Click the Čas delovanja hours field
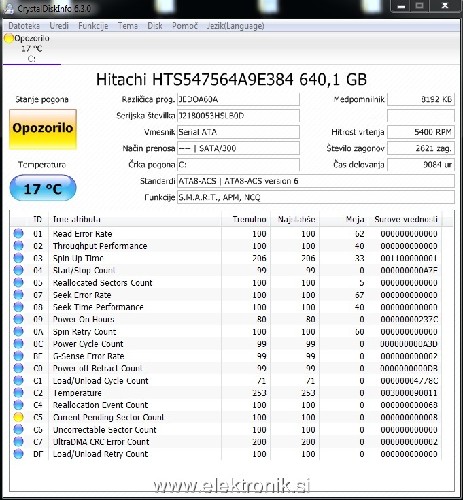Screen dimensions: 463x500 point(421,165)
